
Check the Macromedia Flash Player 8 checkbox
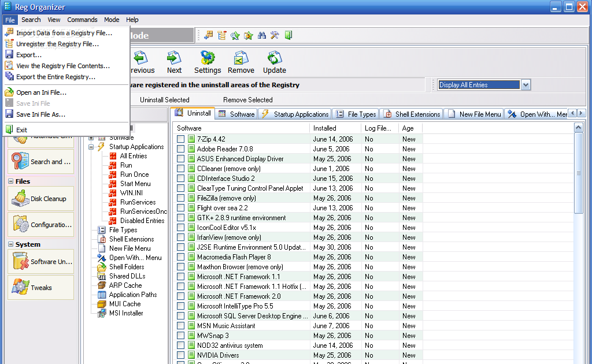click(181, 257)
